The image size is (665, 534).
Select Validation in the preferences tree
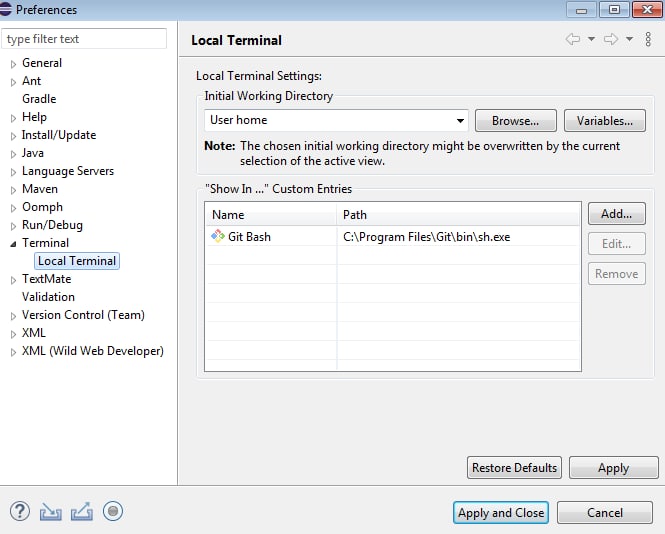point(48,297)
